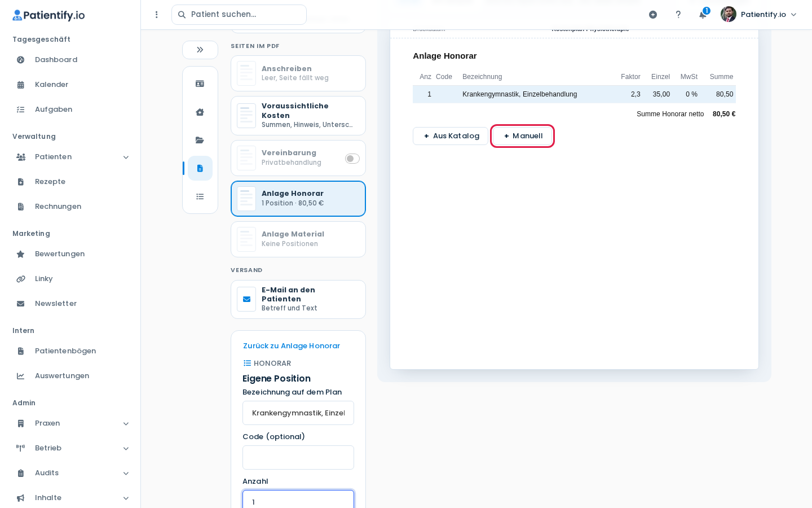Click the Bewertungen star icon
Image resolution: width=812 pixels, height=508 pixels.
21,254
